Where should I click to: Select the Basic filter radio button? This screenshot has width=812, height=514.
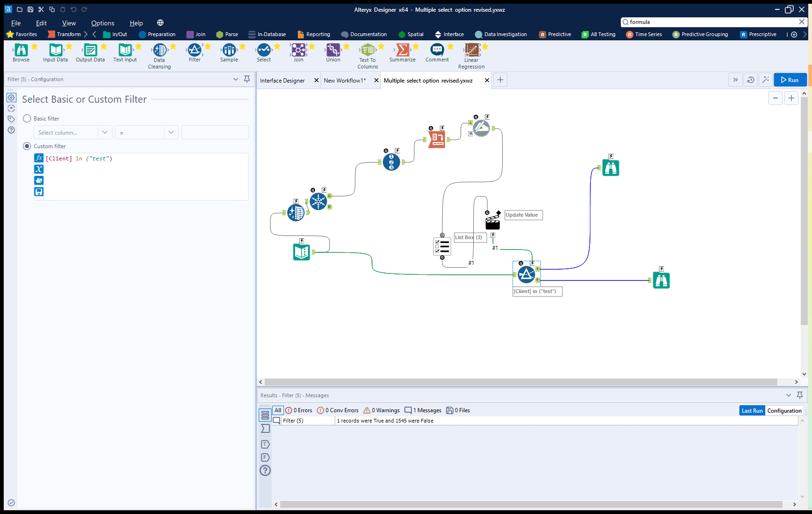27,118
